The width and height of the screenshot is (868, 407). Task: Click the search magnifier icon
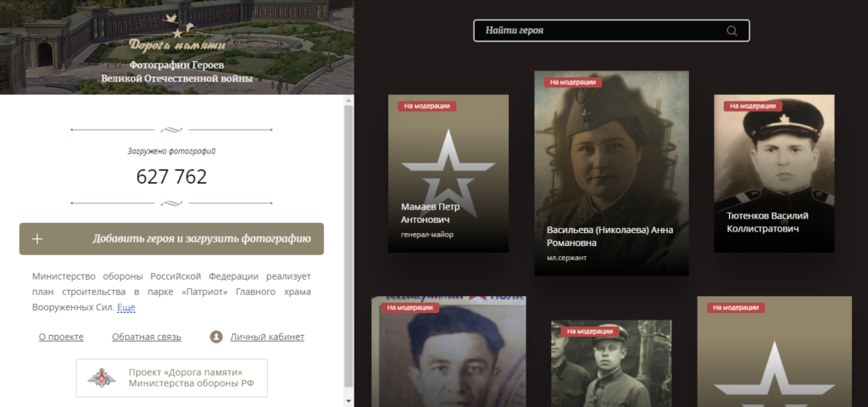click(732, 31)
